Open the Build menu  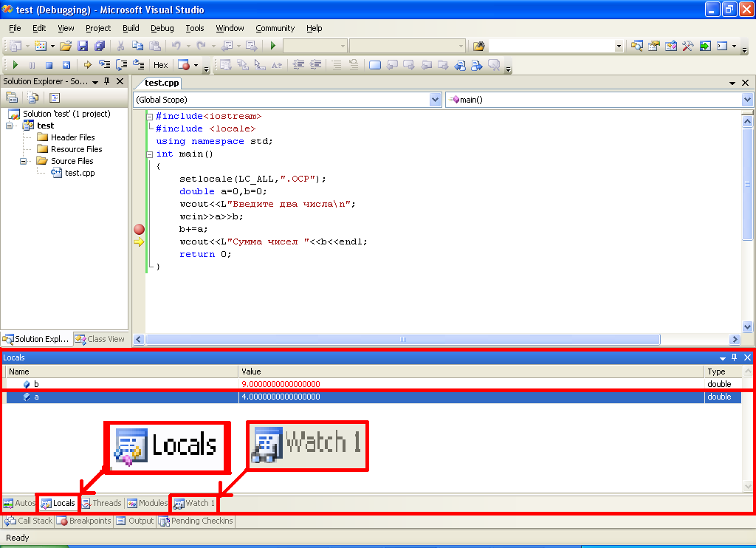click(x=131, y=28)
